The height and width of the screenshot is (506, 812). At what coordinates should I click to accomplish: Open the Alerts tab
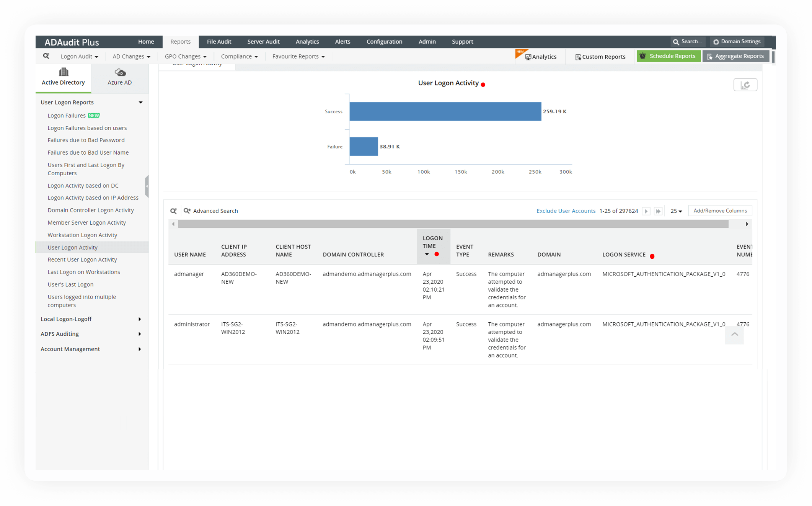click(x=342, y=42)
